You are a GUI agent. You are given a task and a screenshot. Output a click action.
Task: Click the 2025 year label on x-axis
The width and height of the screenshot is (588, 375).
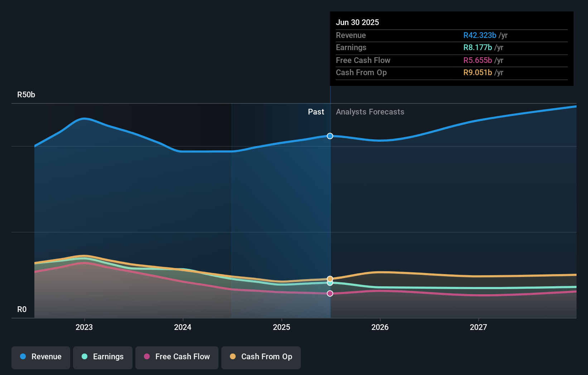point(281,327)
